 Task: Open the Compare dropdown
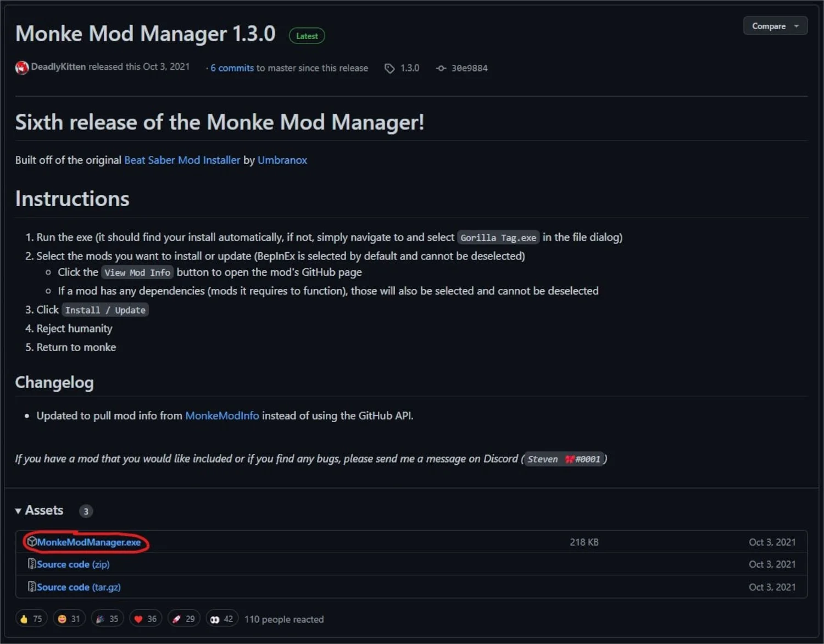[775, 25]
